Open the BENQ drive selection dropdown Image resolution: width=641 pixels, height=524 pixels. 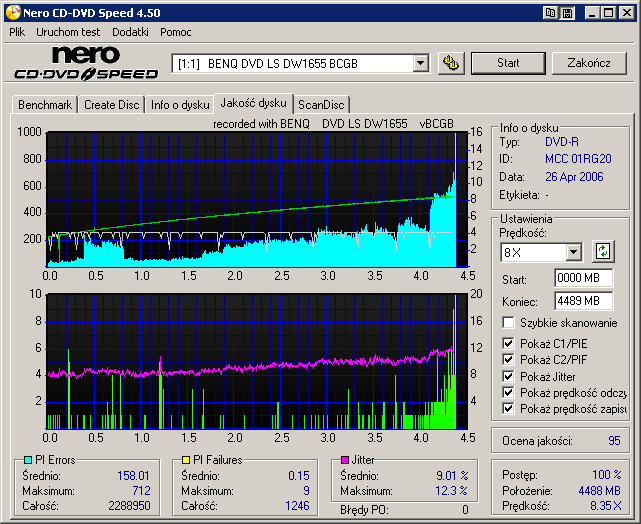point(420,64)
